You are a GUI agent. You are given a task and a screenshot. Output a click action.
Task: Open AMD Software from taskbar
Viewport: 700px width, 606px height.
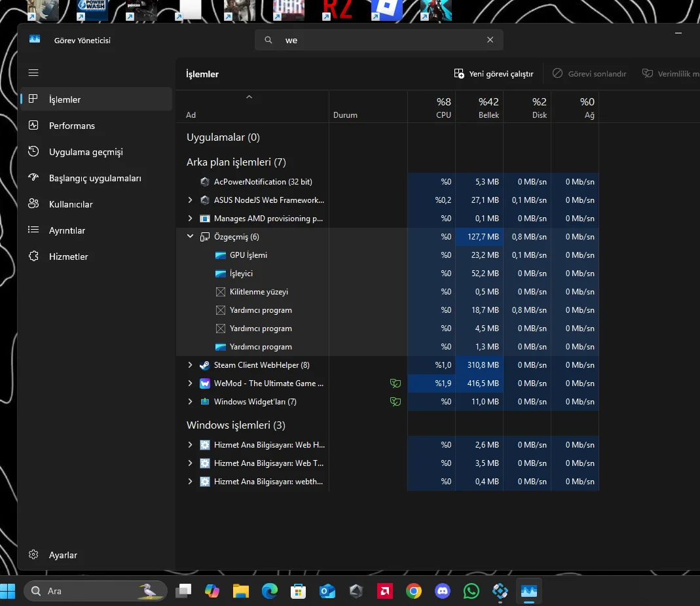point(385,591)
